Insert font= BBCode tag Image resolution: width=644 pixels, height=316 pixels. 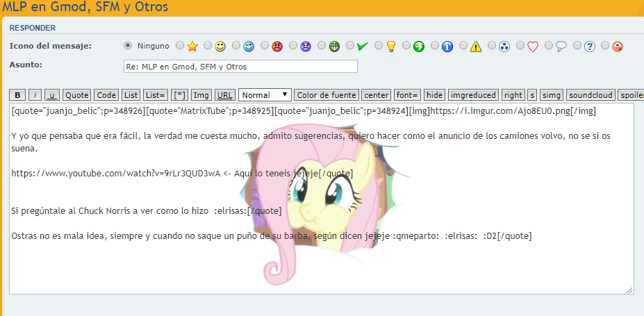pos(407,95)
